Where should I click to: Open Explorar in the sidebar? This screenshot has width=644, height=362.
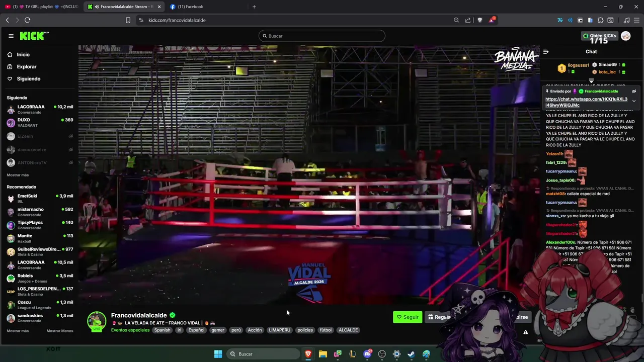click(x=27, y=66)
